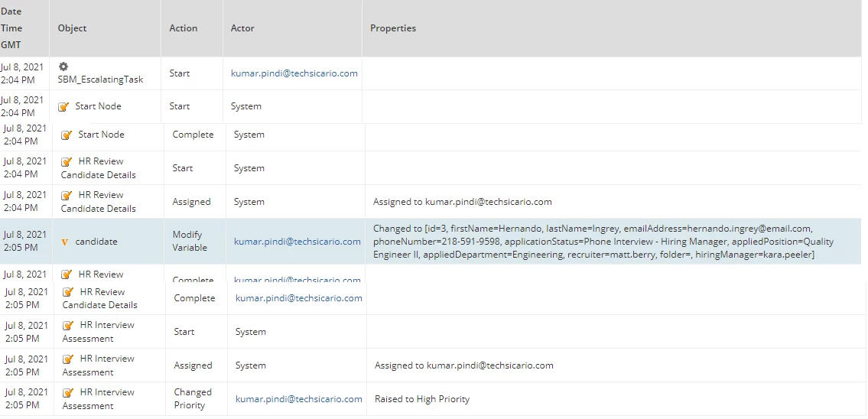Select the Start Node text in the Complete row
The height and width of the screenshot is (419, 868).
101,135
